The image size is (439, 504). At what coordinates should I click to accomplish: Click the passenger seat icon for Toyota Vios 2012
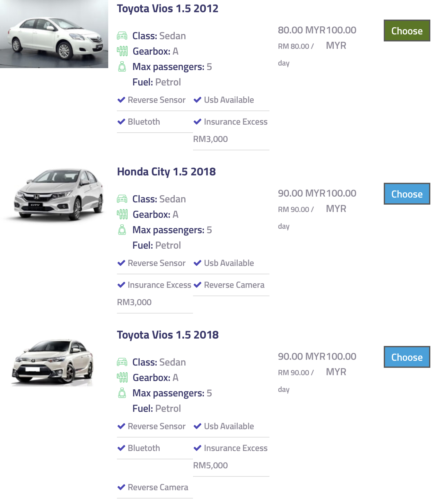coord(122,66)
